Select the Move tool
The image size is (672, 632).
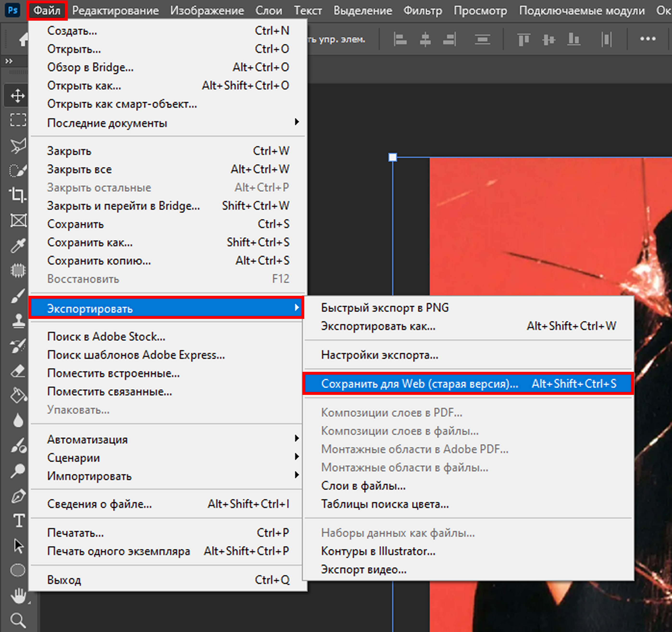tap(17, 96)
